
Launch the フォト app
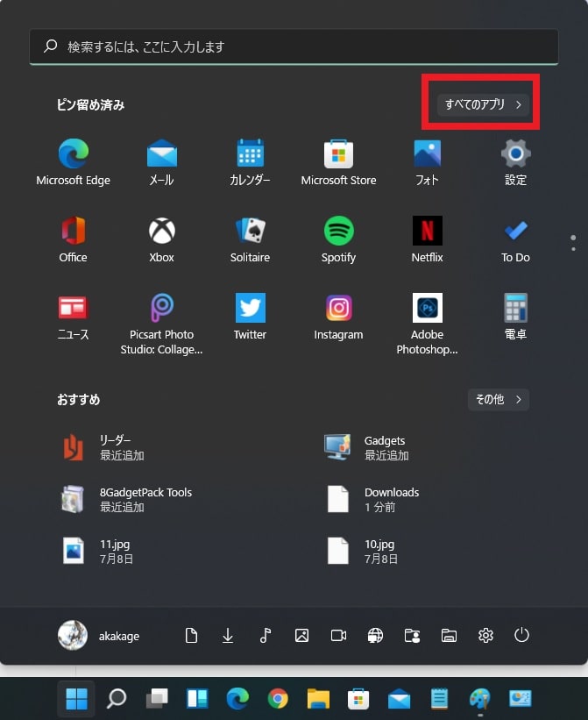(x=427, y=161)
